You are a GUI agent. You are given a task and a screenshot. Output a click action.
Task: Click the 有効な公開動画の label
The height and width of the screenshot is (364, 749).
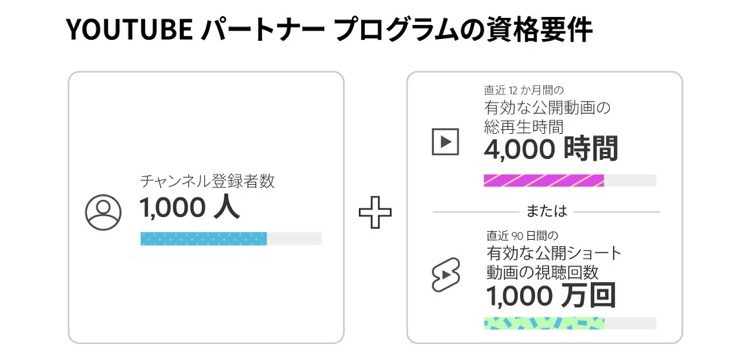point(547,108)
